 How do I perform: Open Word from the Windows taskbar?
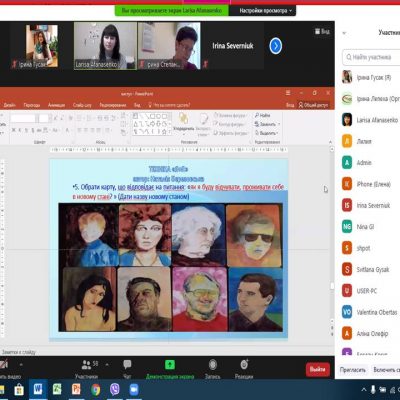[x=38, y=389]
